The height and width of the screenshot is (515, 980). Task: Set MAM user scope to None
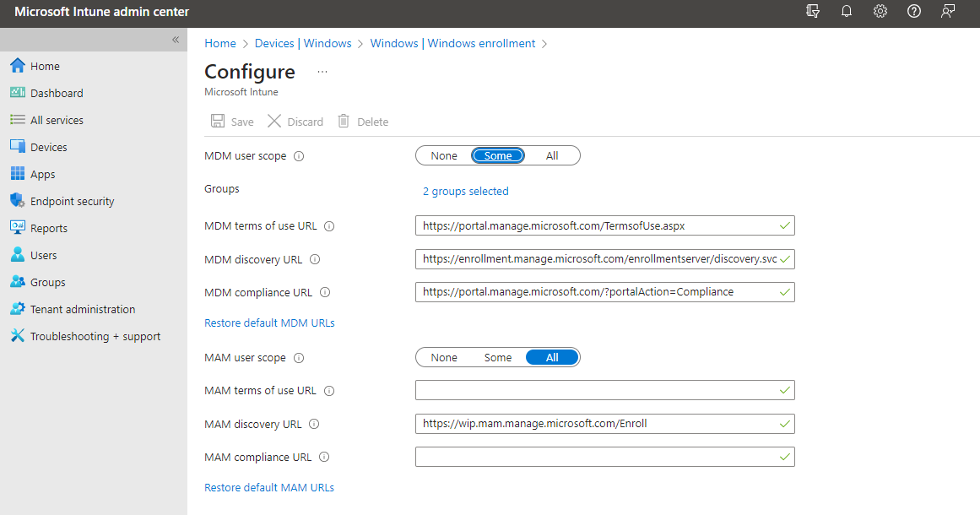[444, 357]
